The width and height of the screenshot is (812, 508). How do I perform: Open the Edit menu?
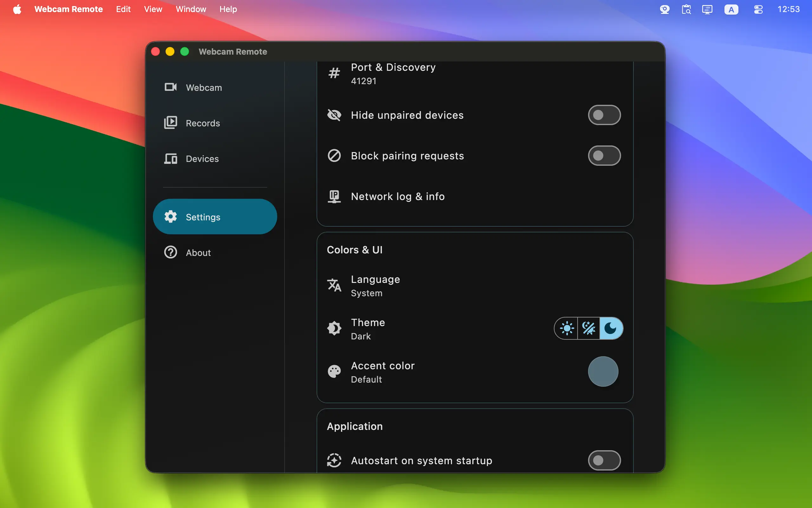click(123, 9)
